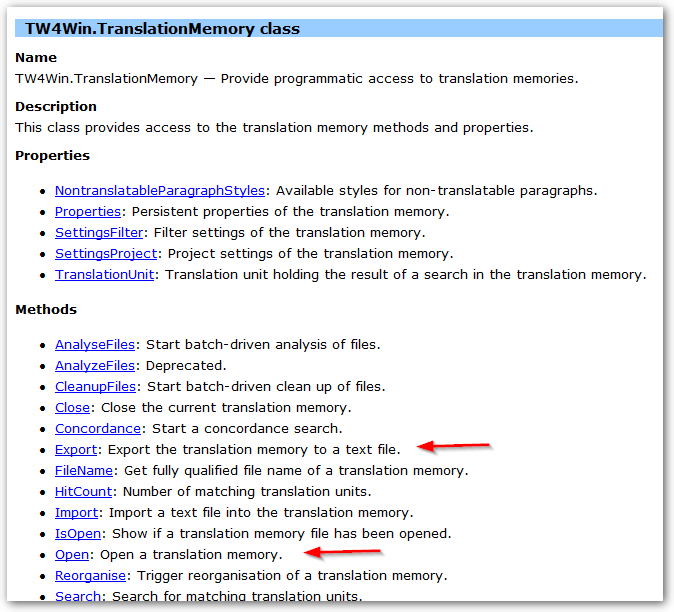Click the 'TW4Win.TranslationMemory class' heading

[x=162, y=29]
